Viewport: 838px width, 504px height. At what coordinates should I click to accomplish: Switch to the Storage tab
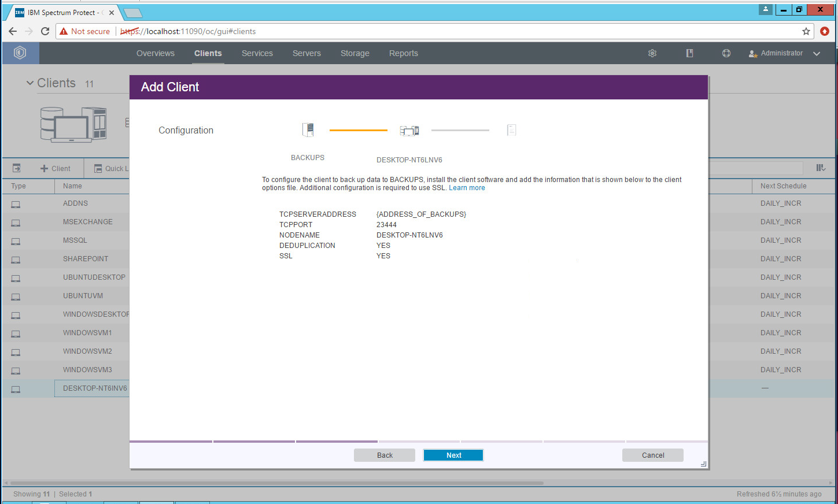(x=355, y=53)
